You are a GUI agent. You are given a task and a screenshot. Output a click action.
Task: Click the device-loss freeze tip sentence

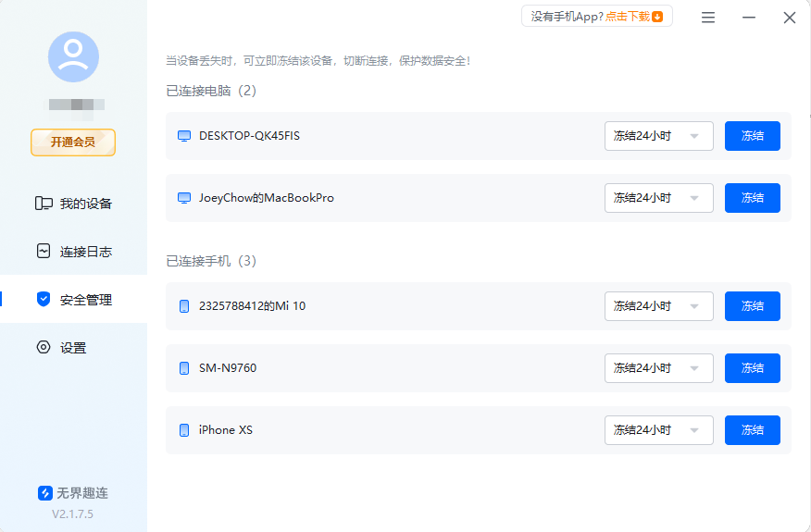point(318,61)
